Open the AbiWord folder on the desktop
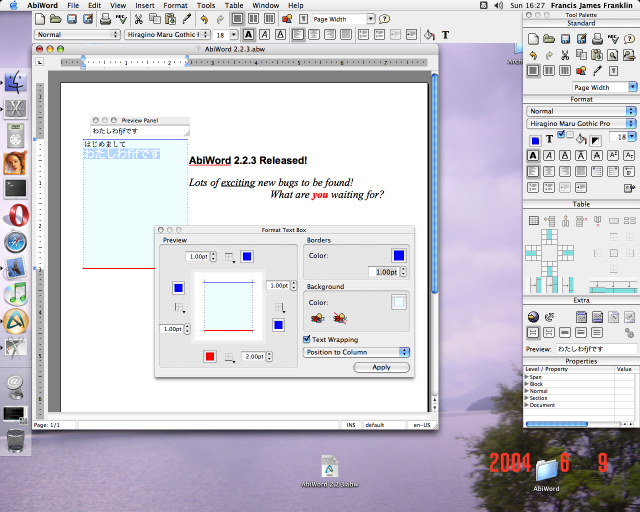This screenshot has height=512, width=640. coord(546,475)
